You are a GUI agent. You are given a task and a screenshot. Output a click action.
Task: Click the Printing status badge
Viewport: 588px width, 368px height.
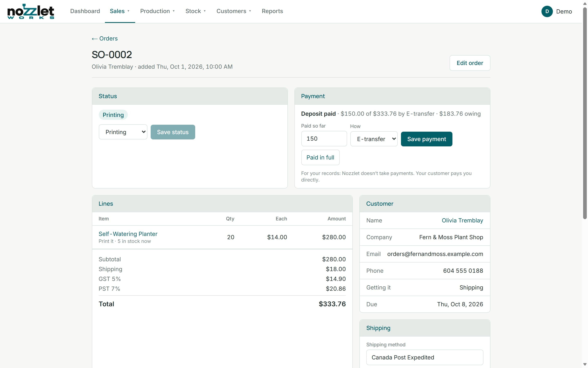tap(113, 115)
